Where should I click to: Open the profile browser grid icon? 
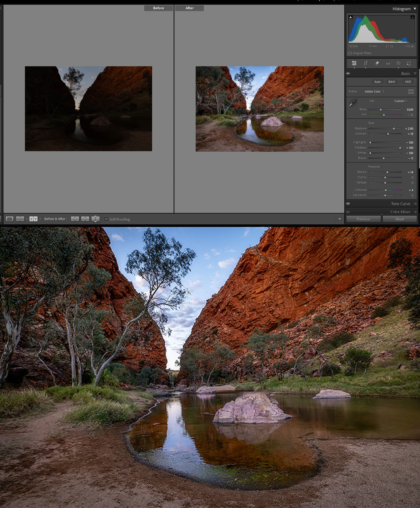click(x=411, y=92)
